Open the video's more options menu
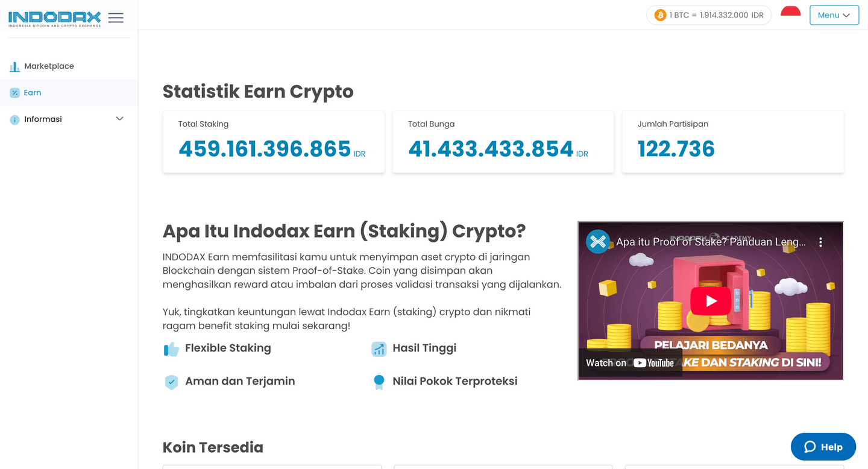Viewport: 868px width, 469px height. point(820,242)
